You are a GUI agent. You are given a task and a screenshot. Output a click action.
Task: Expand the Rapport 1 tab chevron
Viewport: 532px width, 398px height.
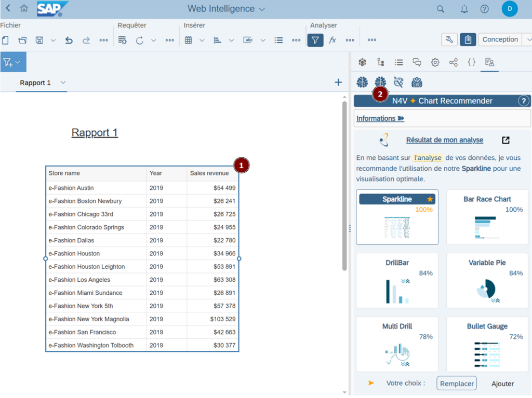click(x=63, y=83)
